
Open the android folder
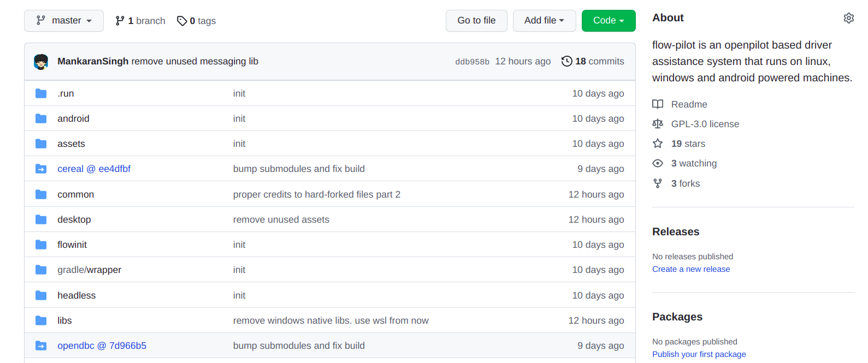click(x=73, y=118)
